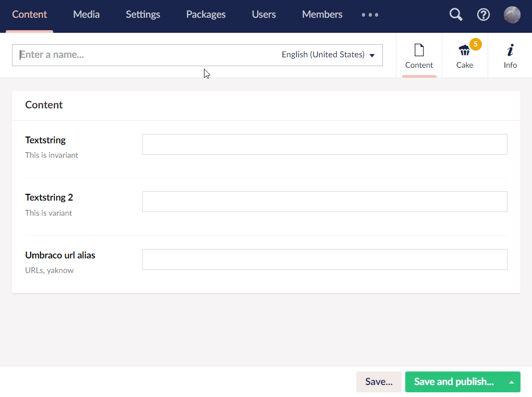The image size is (532, 397).
Task: Click the Cake cupcake icon
Action: click(464, 49)
